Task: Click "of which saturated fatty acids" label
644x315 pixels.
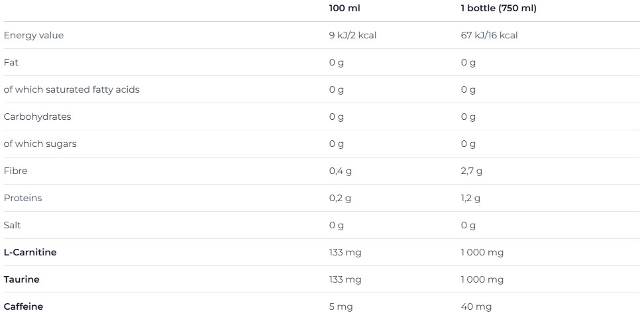Action: pos(72,90)
